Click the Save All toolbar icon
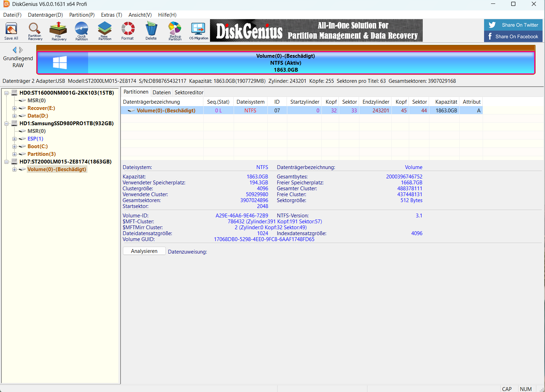 click(x=11, y=31)
